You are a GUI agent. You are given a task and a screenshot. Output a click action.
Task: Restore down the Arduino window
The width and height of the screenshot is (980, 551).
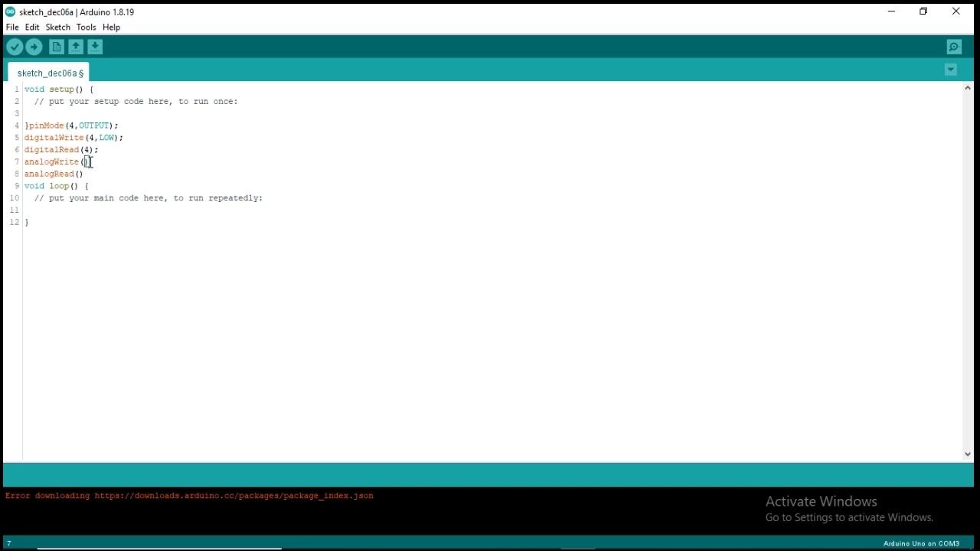click(924, 11)
